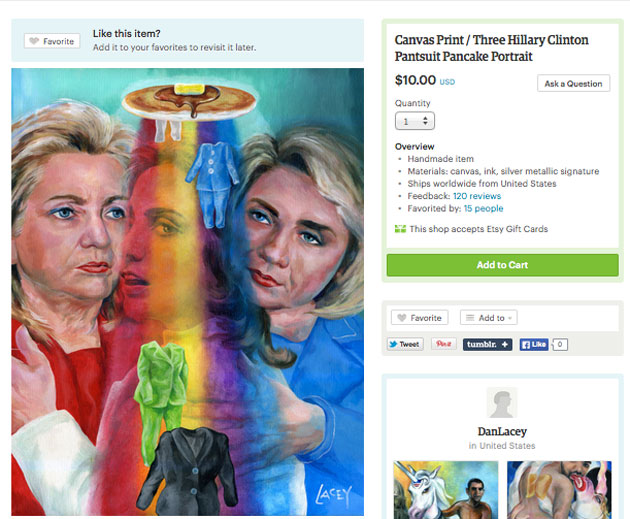
Task: Share the item on tumblr
Action: click(x=487, y=344)
